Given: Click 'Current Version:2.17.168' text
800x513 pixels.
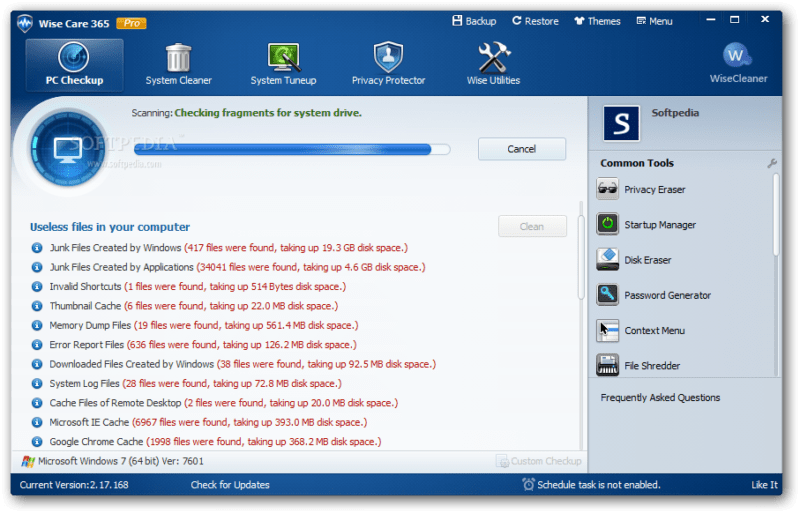Looking at the screenshot, I should 74,485.
